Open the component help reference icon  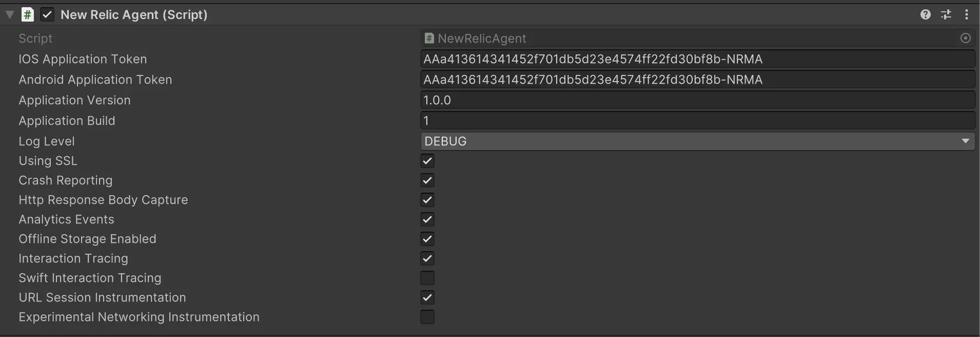925,14
